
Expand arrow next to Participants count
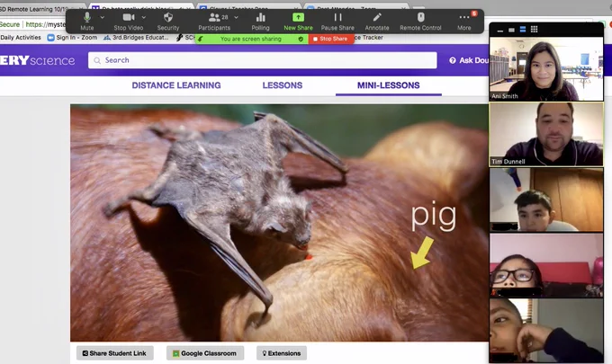pyautogui.click(x=236, y=17)
